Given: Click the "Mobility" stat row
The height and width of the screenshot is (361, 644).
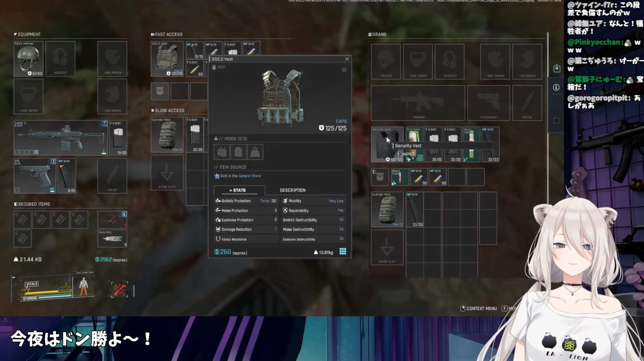Looking at the screenshot, I should (x=313, y=201).
